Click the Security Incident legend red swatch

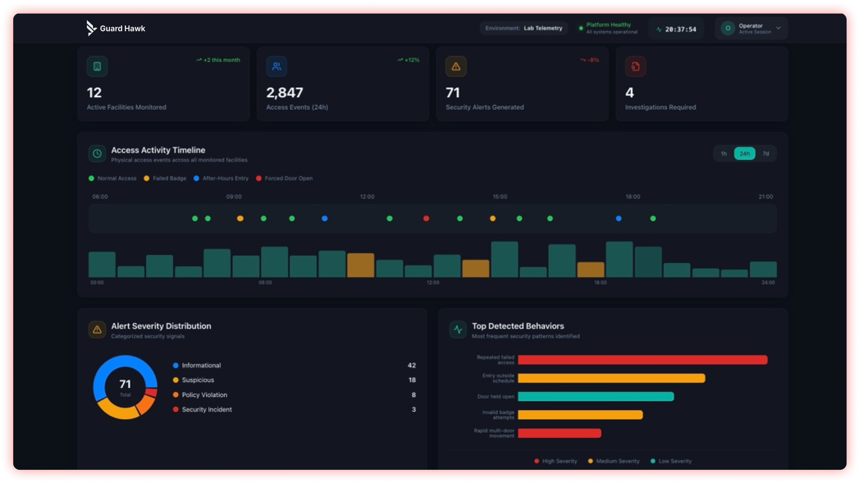[x=176, y=409]
